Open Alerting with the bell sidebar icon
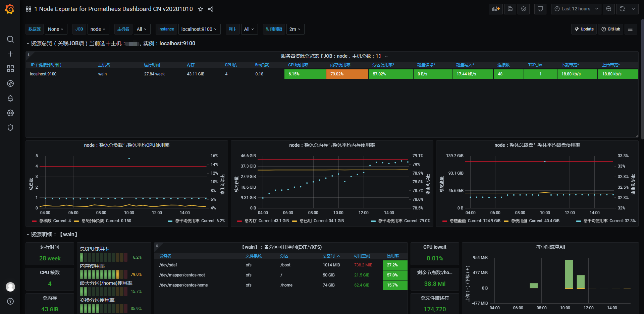 pyautogui.click(x=10, y=98)
